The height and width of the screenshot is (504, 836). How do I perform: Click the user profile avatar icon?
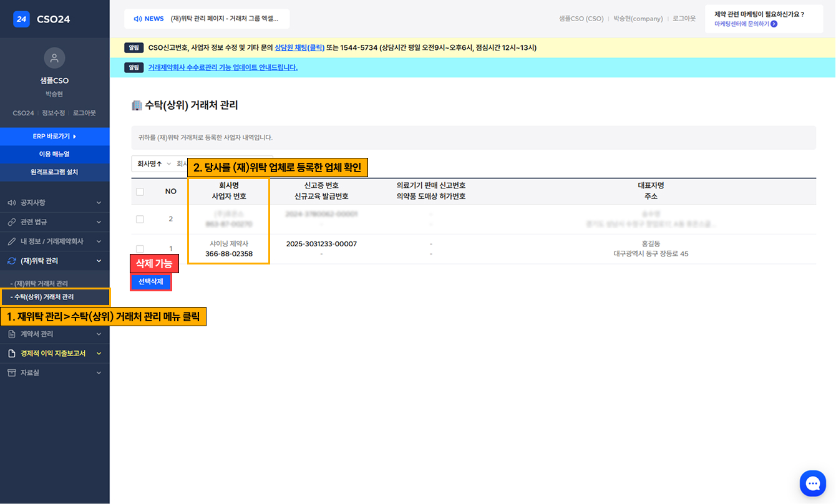coord(54,58)
